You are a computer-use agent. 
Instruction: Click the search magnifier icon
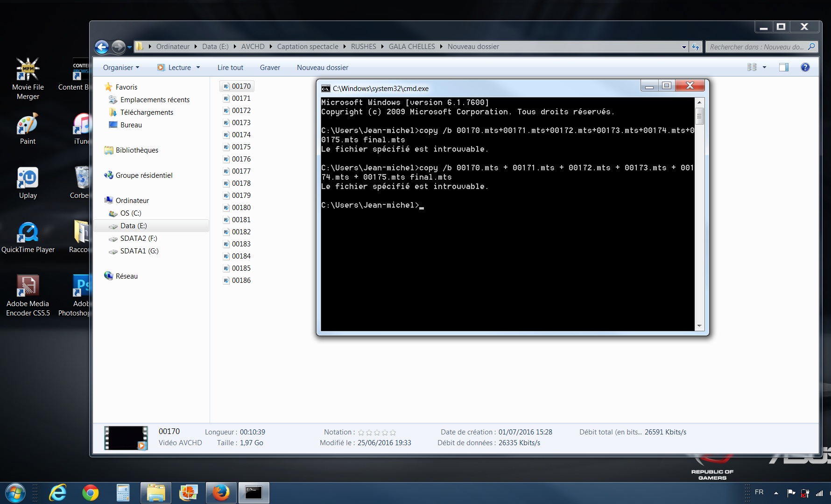811,47
